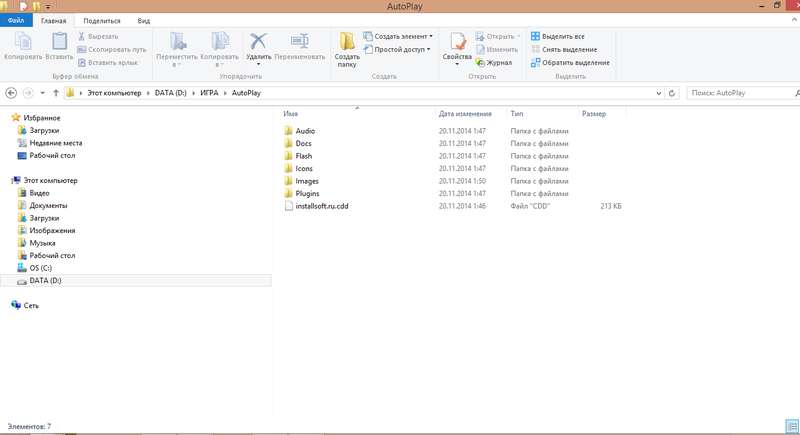Click Обратить выделение in ribbon

570,63
